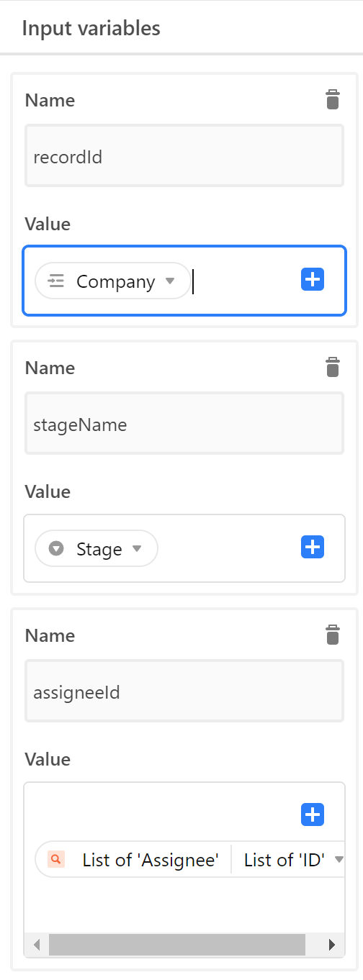The height and width of the screenshot is (980, 363).
Task: Open the Stage token dropdown arrow
Action: coord(137,549)
